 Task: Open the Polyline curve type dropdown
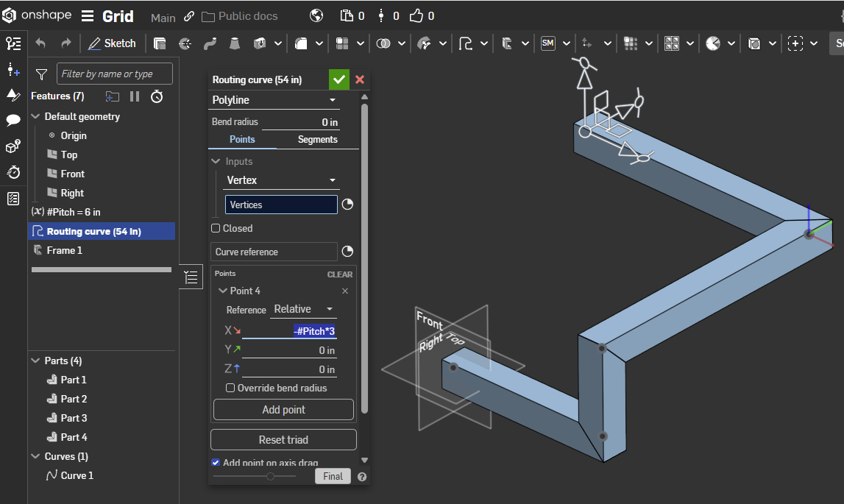click(x=274, y=100)
